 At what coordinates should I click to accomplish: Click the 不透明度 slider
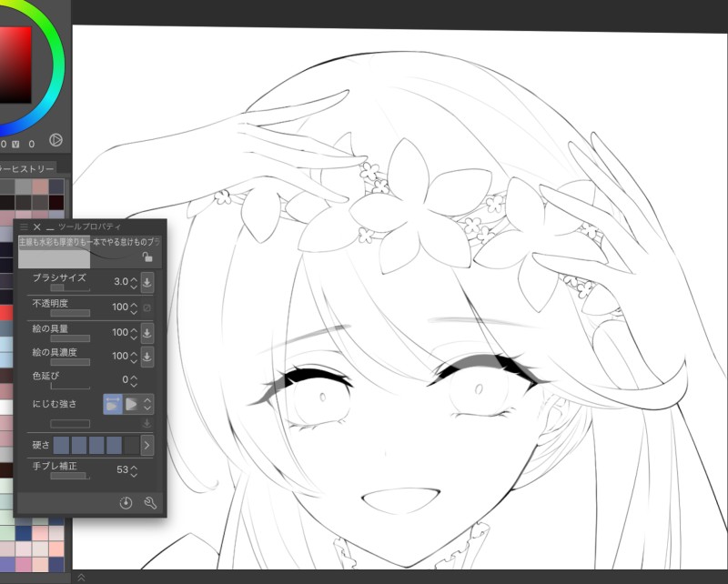coord(70,313)
